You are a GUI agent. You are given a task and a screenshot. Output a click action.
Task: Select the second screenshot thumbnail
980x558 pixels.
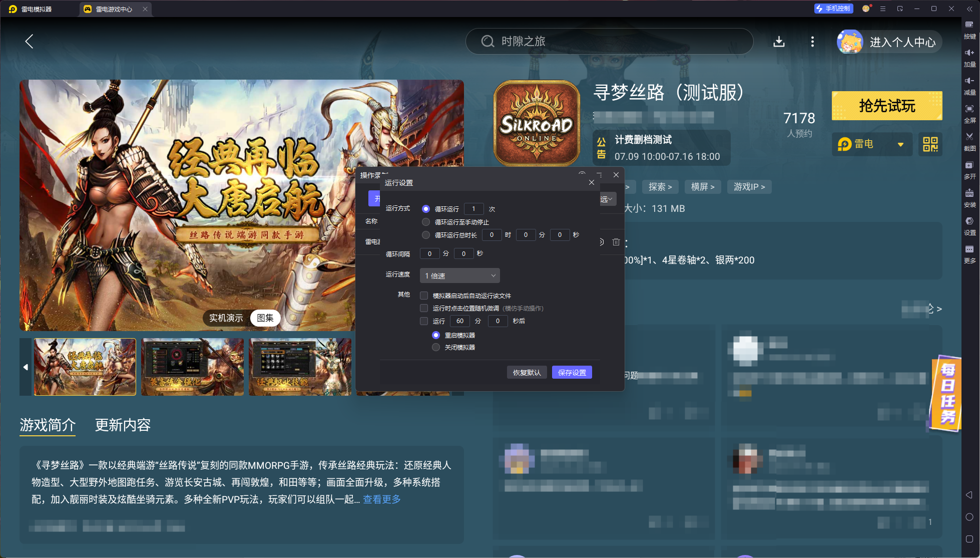(192, 367)
